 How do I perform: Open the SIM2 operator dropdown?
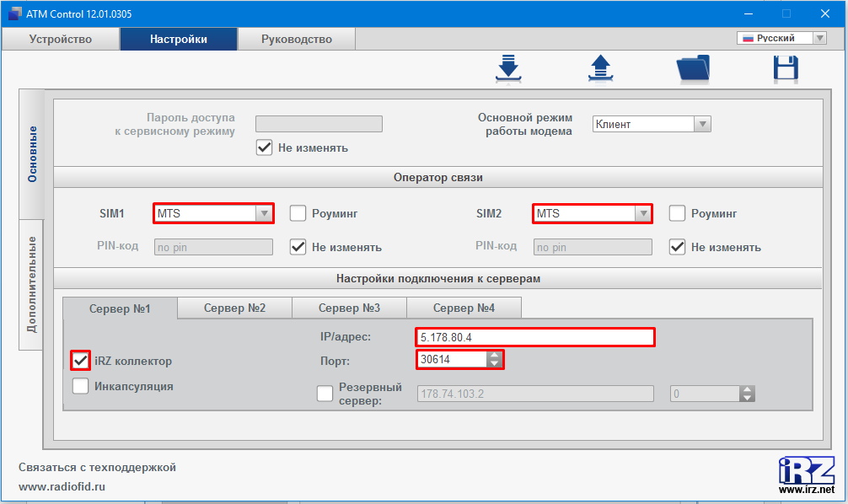point(593,213)
